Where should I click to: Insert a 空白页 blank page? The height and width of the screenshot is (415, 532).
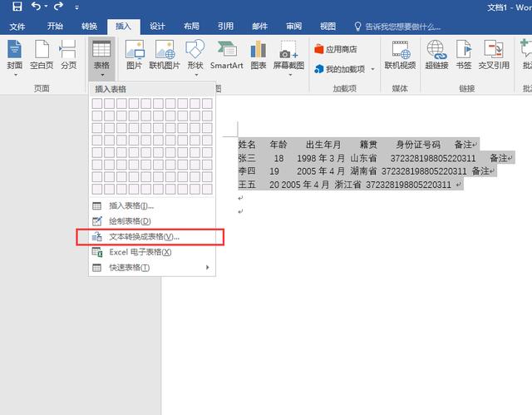pyautogui.click(x=42, y=54)
